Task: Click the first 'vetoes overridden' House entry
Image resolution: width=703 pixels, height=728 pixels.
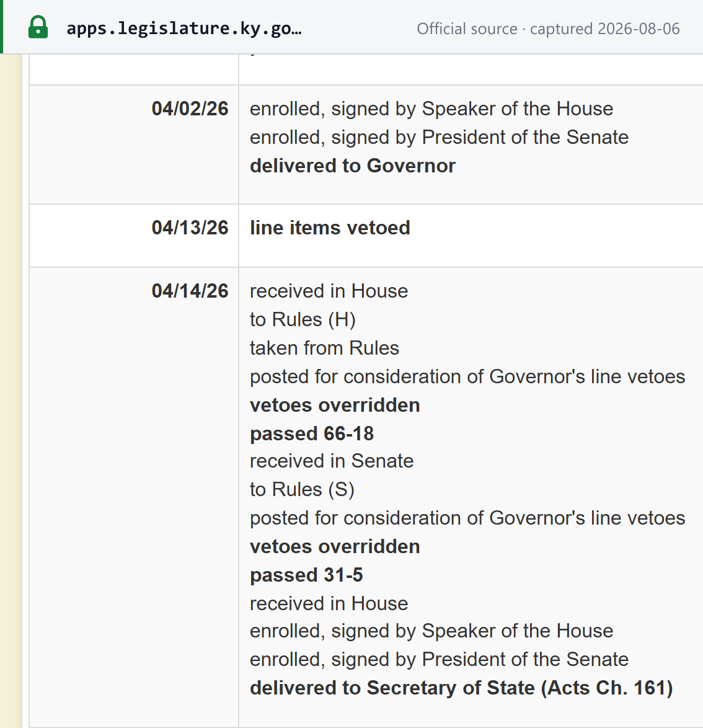Action: click(x=335, y=406)
